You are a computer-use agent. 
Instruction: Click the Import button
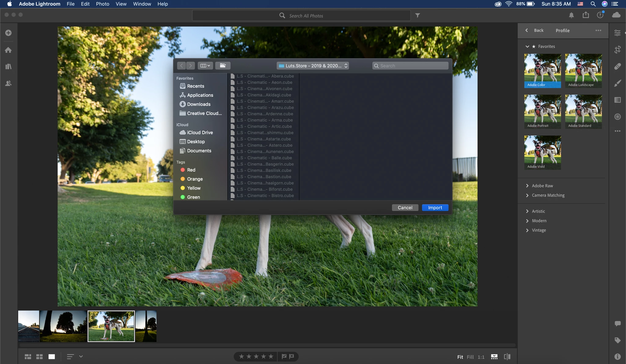click(435, 208)
